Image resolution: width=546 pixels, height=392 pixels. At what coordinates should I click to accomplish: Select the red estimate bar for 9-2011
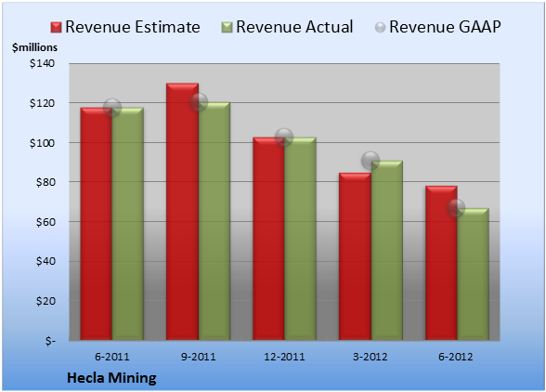[182, 212]
